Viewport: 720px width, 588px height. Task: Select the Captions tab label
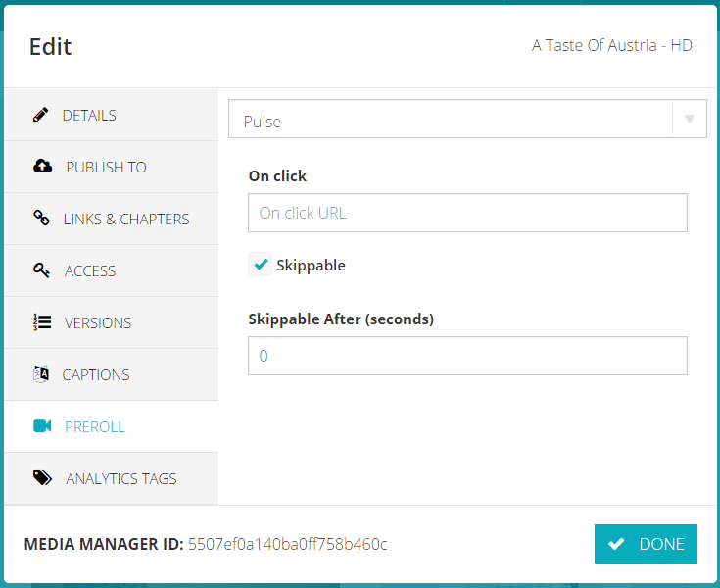[96, 374]
